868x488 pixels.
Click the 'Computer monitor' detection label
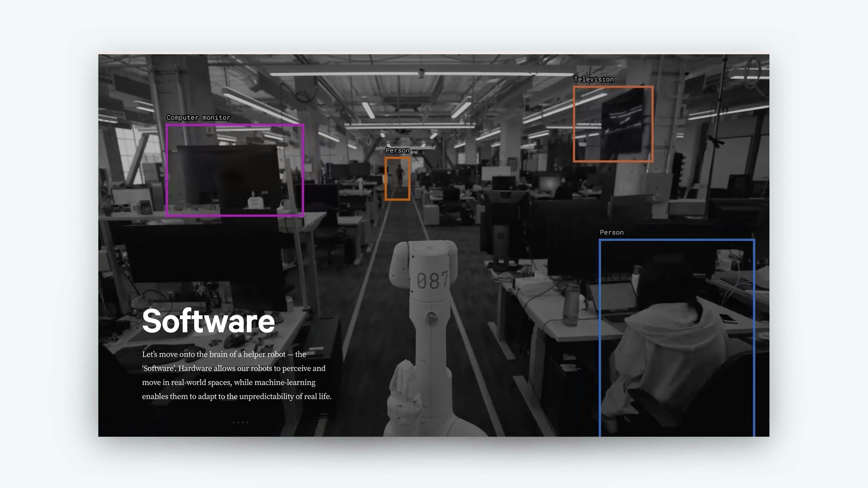tap(198, 117)
